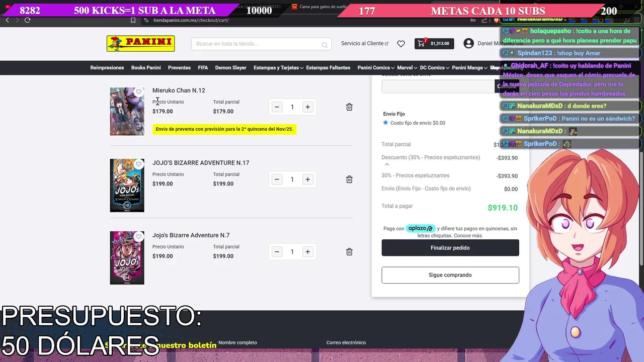Click the search magnifier icon
644x362 pixels.
tap(325, 45)
